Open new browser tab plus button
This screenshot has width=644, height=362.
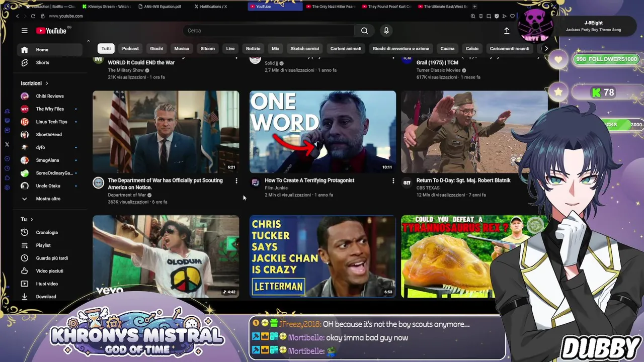tap(474, 7)
